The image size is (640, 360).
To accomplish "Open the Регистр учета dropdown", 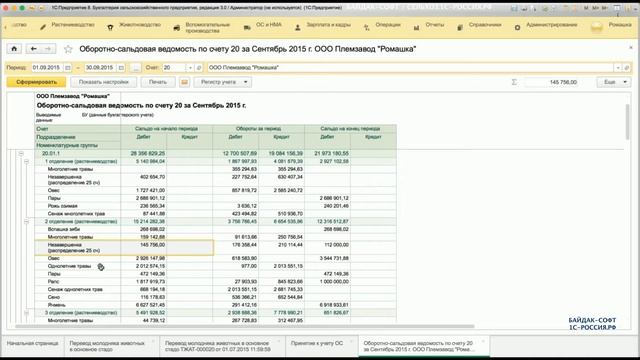I will [x=223, y=82].
